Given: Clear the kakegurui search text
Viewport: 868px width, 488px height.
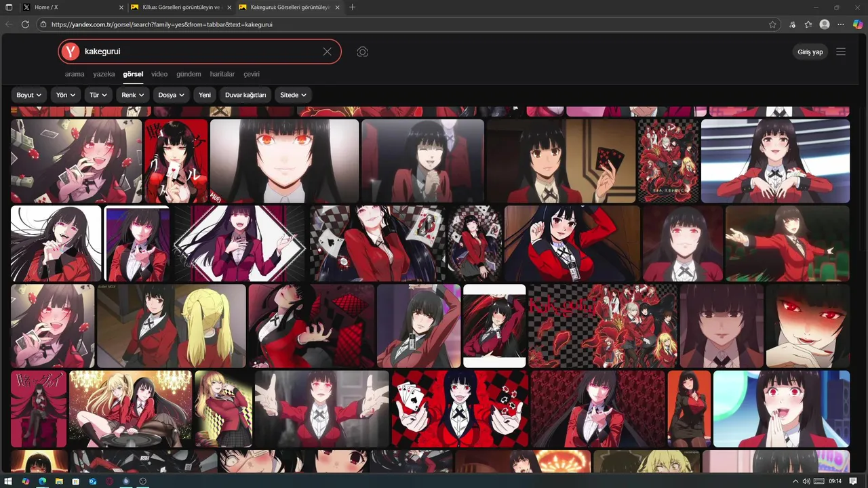Looking at the screenshot, I should 327,52.
